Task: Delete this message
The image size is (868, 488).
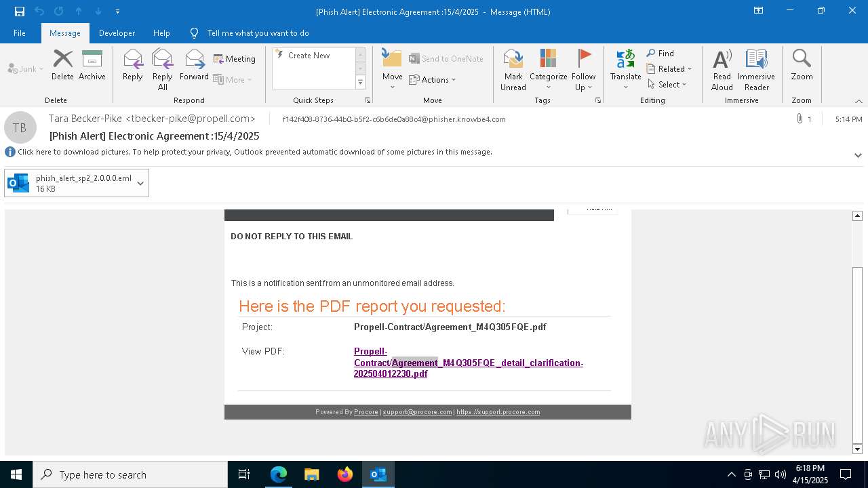Action: point(62,66)
